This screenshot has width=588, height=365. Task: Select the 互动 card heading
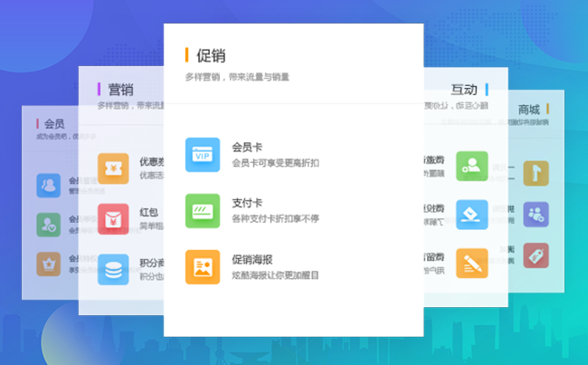click(x=464, y=90)
